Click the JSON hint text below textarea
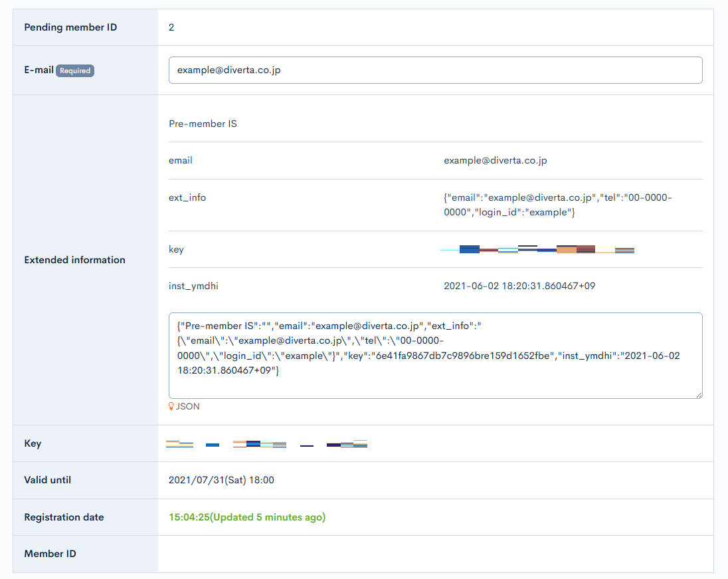 coord(187,406)
